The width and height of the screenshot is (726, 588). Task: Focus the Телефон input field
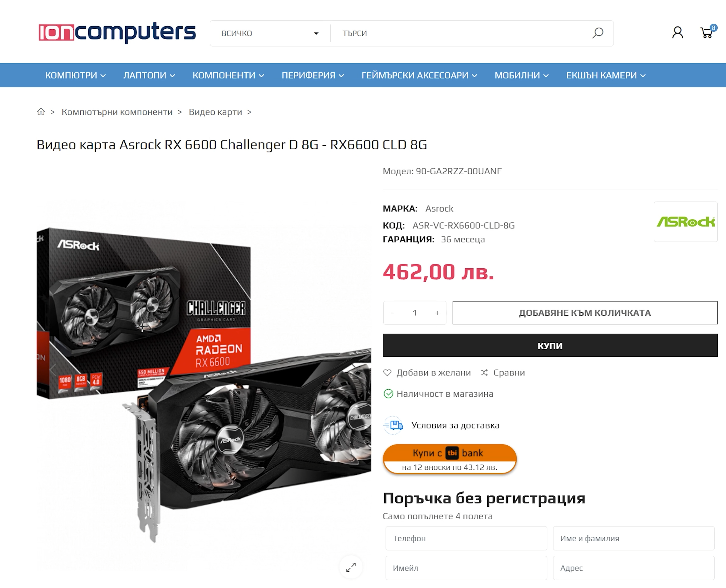(466, 538)
